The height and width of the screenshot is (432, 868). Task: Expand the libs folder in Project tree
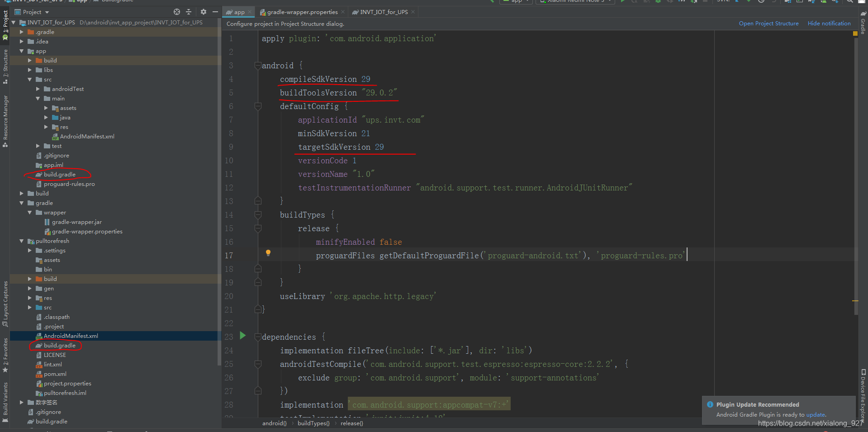click(x=30, y=70)
